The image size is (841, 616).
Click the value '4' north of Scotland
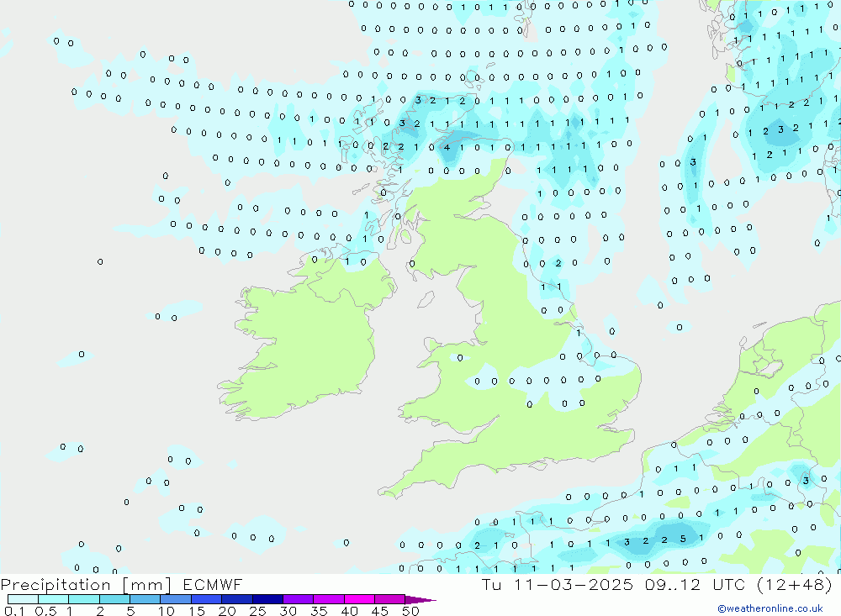[x=447, y=147]
